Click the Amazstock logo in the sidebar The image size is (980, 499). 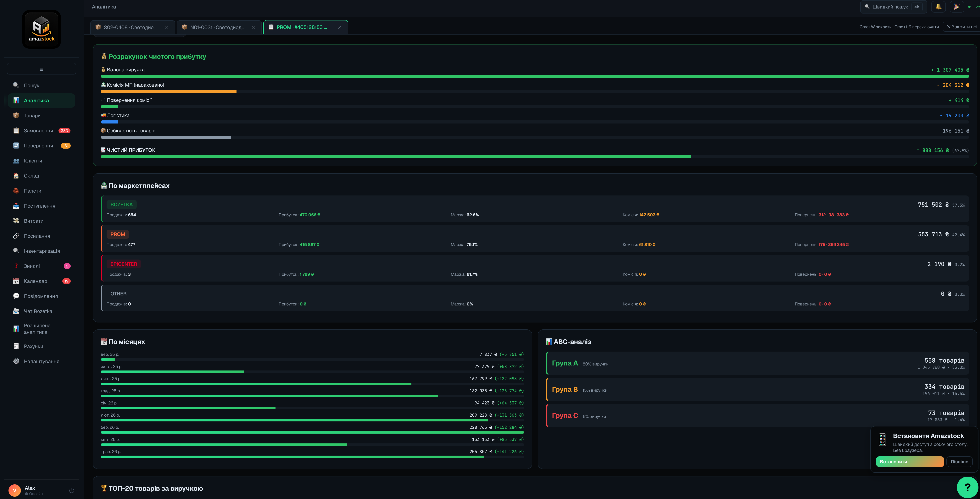coord(42,29)
